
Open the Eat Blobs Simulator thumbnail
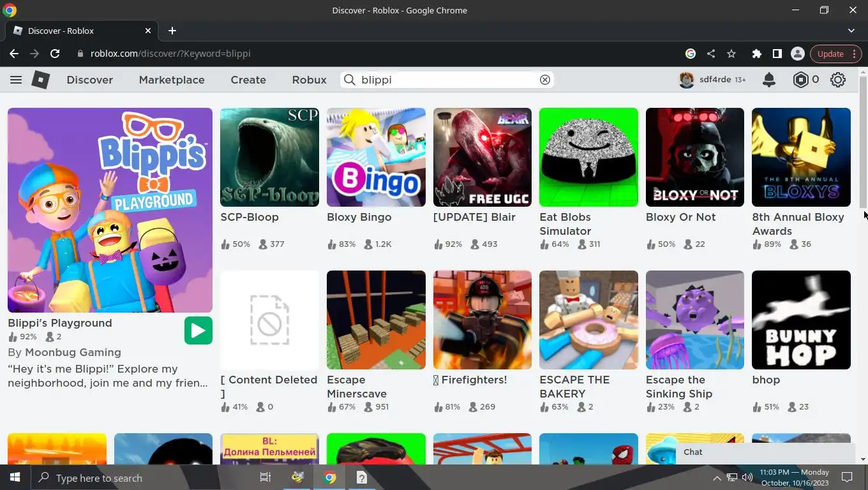pos(588,157)
